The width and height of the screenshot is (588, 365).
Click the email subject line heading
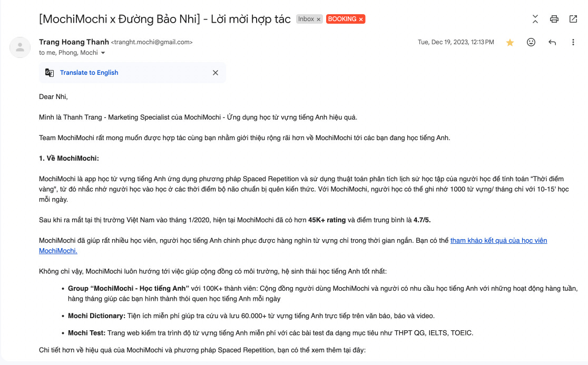pyautogui.click(x=164, y=19)
